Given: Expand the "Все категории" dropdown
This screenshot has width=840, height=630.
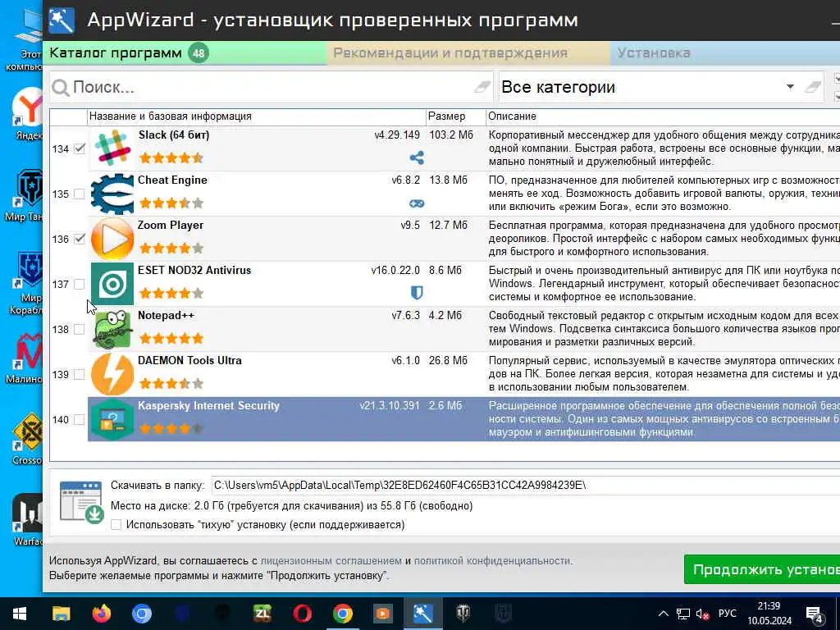Looking at the screenshot, I should 790,87.
